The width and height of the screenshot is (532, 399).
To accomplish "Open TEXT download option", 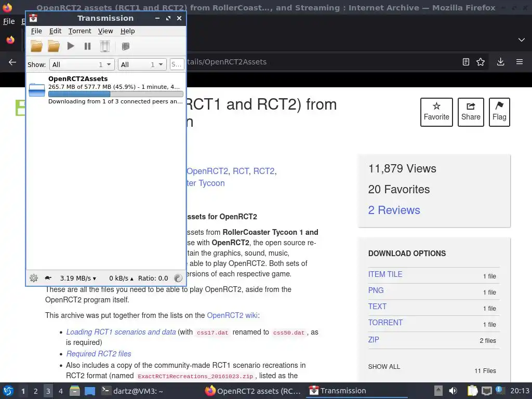I will click(377, 307).
